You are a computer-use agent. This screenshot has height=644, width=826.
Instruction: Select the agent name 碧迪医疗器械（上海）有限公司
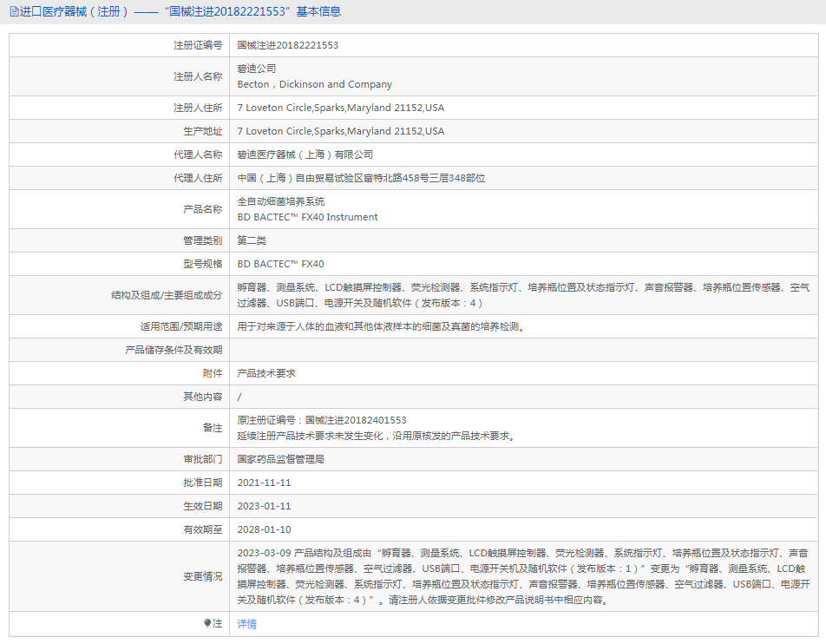click(305, 154)
